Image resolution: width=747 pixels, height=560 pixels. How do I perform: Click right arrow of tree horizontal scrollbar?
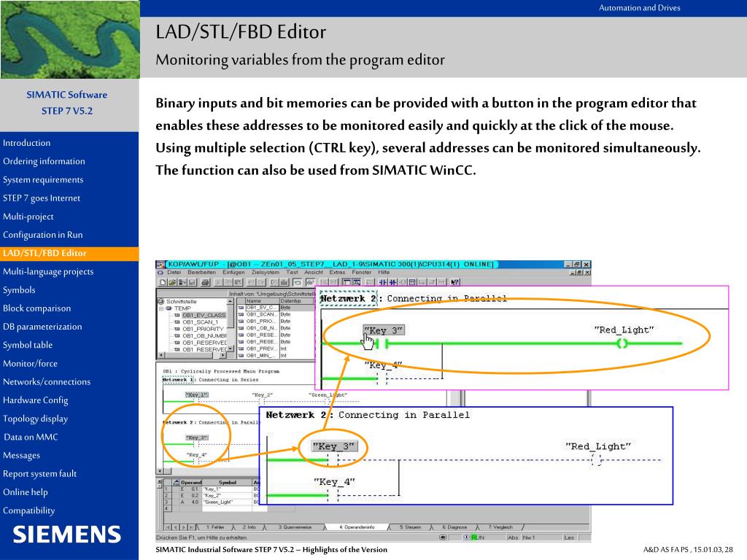[x=223, y=355]
